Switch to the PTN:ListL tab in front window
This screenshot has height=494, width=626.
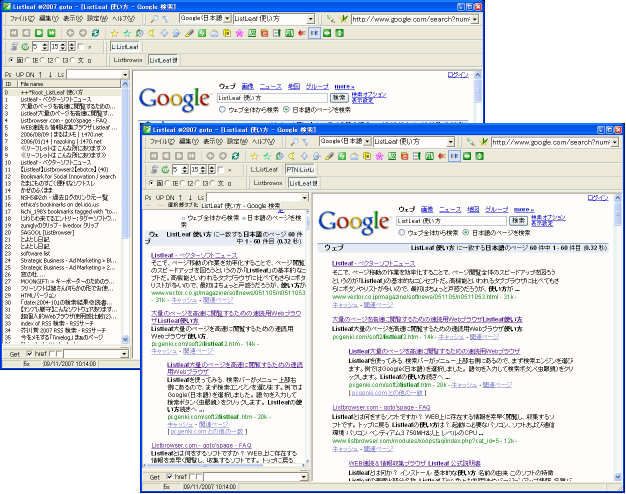(300, 170)
